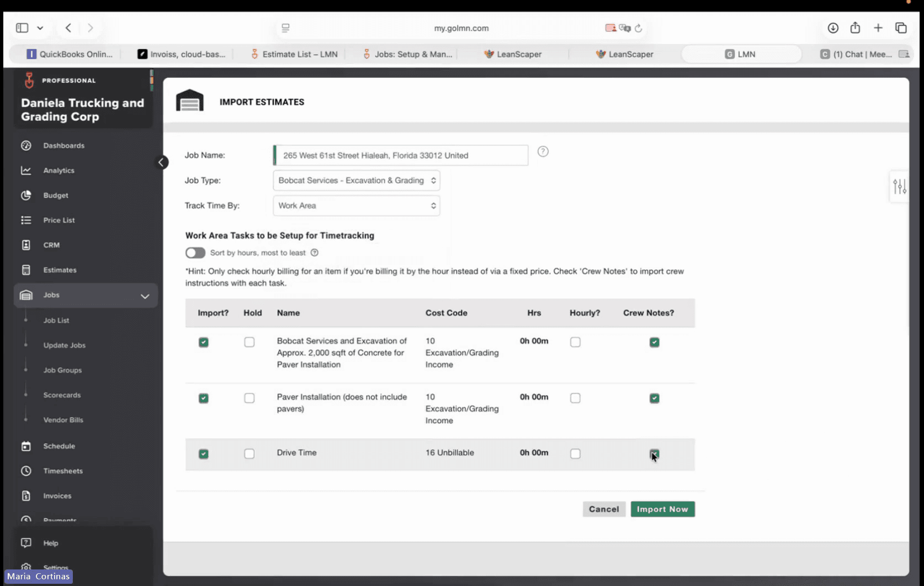Screen dimensions: 924x586
Task: Open the Dashboards sidebar icon
Action: coord(26,146)
